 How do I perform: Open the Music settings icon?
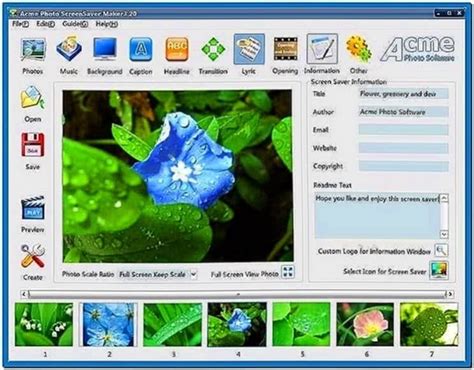69,50
